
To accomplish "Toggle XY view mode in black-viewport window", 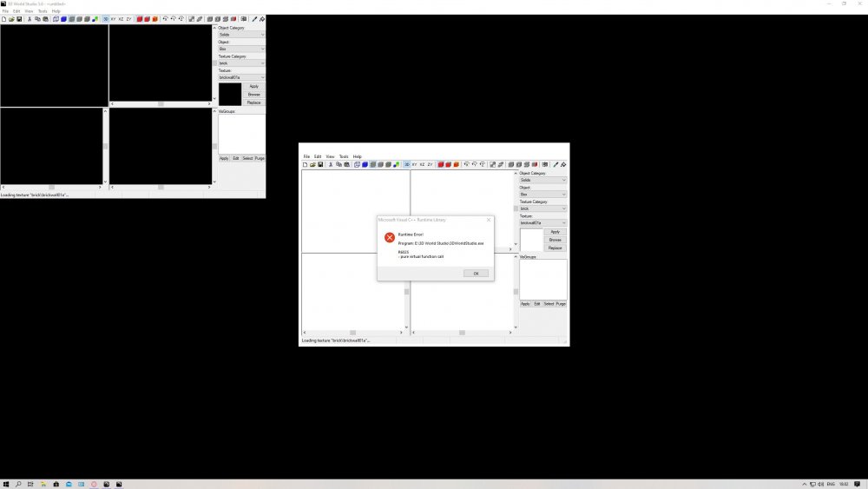I will coord(114,19).
